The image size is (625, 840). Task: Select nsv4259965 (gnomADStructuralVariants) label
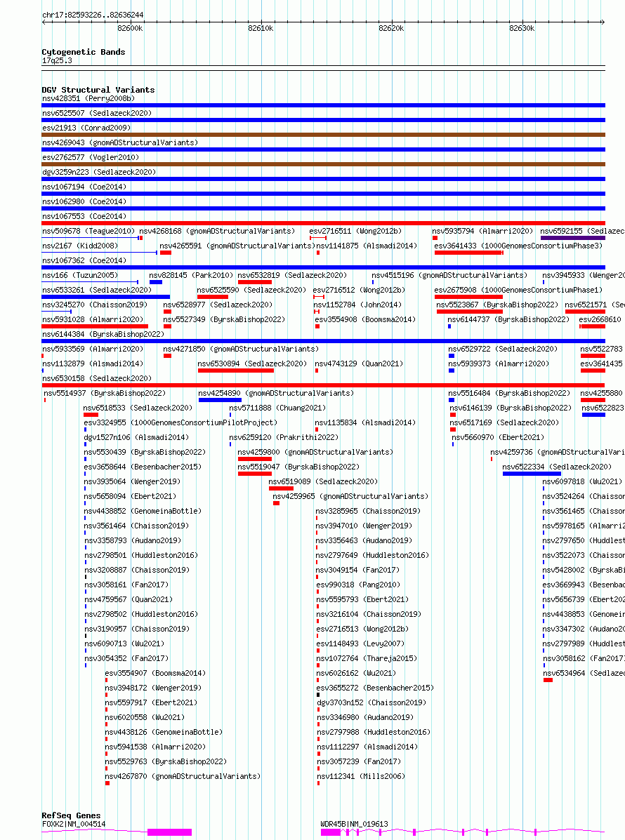click(350, 496)
